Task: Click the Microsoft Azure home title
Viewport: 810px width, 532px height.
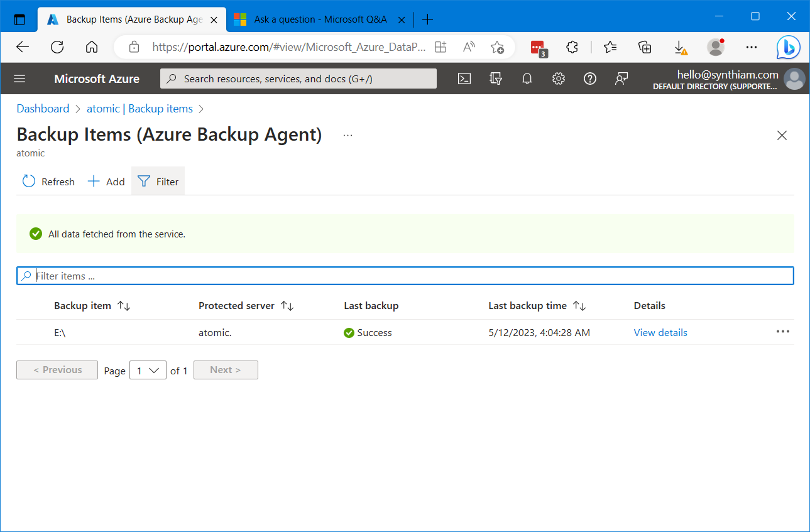Action: coord(97,79)
